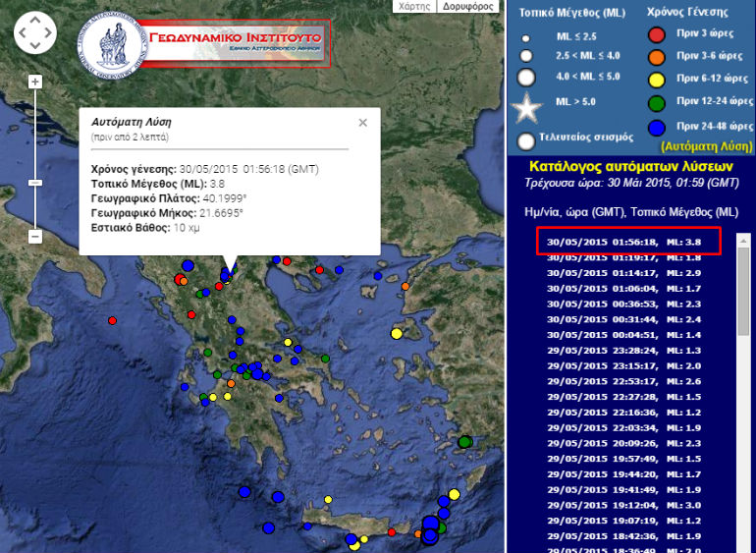Zoom out on the map with minus button

pos(35,236)
